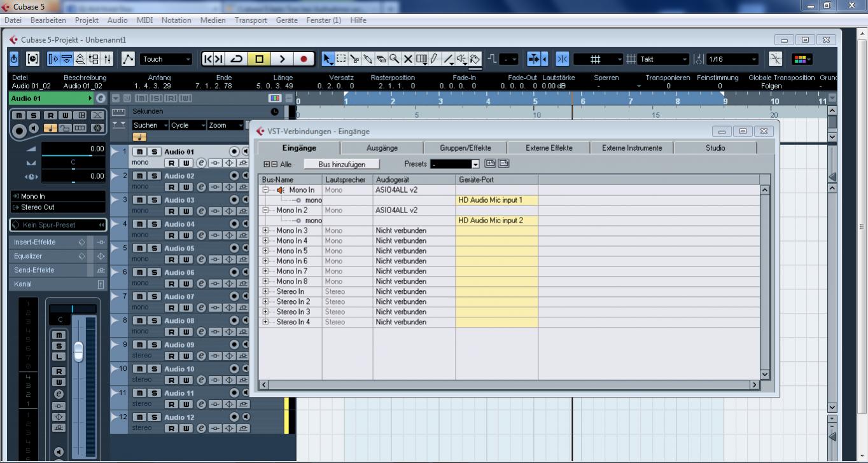
Task: Collapse all buses with minus icon
Action: click(274, 164)
